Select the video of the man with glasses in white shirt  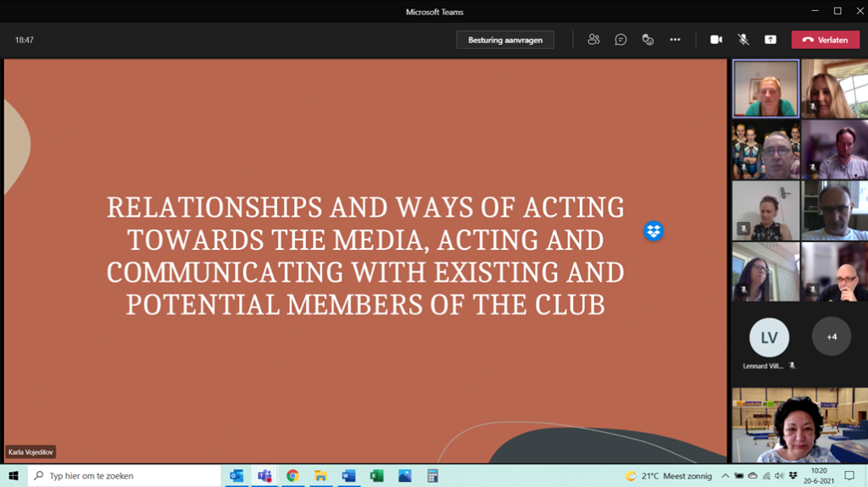pyautogui.click(x=834, y=211)
